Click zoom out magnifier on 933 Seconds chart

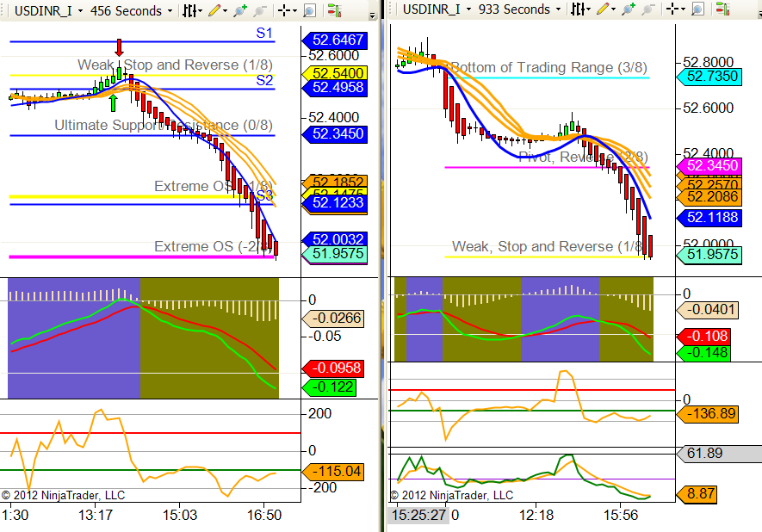[x=648, y=9]
